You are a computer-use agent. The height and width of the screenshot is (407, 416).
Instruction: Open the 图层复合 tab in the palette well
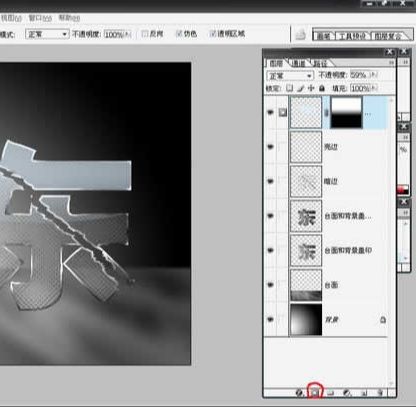(388, 36)
